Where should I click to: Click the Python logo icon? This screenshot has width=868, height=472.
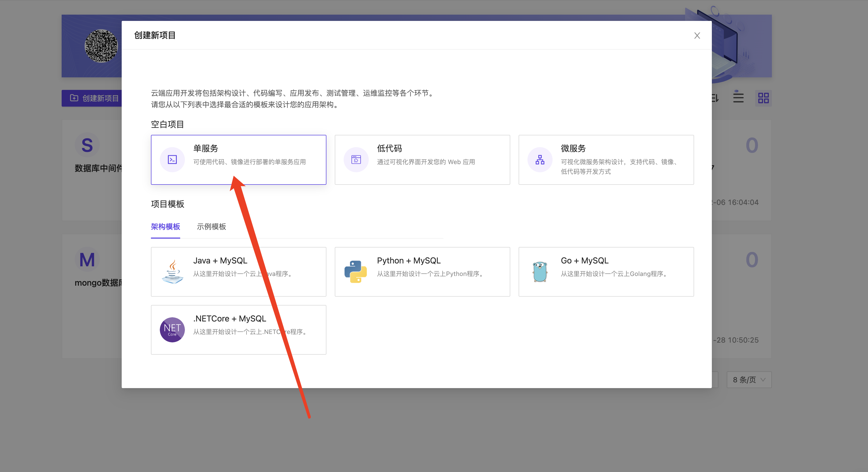click(x=355, y=271)
